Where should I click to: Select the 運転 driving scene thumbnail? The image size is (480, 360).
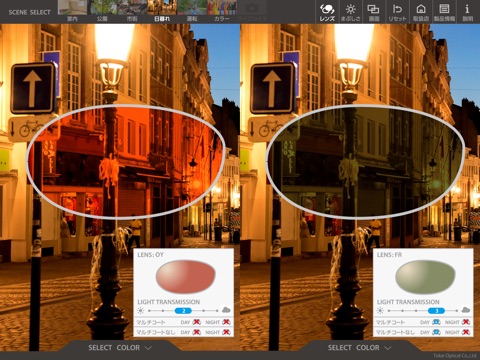pyautogui.click(x=192, y=11)
